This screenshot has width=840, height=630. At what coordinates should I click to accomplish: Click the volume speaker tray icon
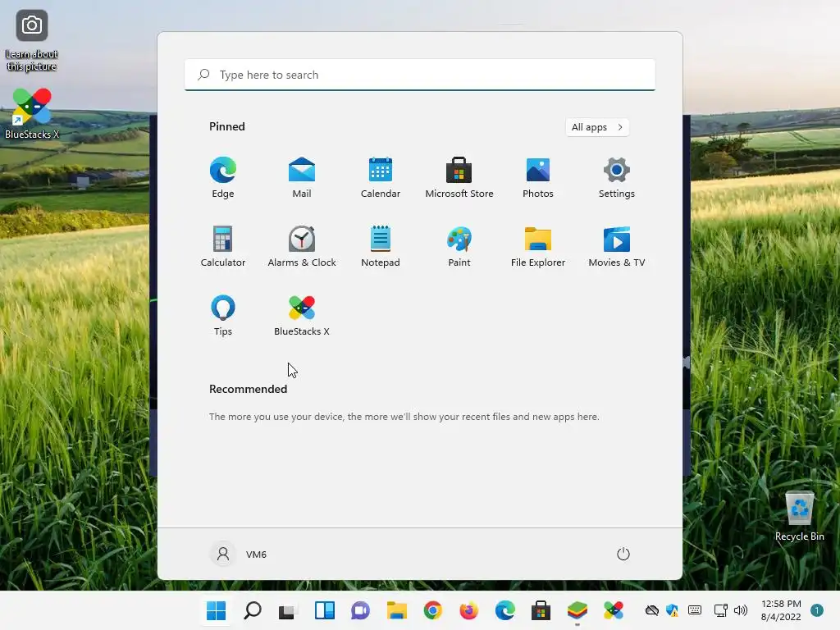(741, 610)
